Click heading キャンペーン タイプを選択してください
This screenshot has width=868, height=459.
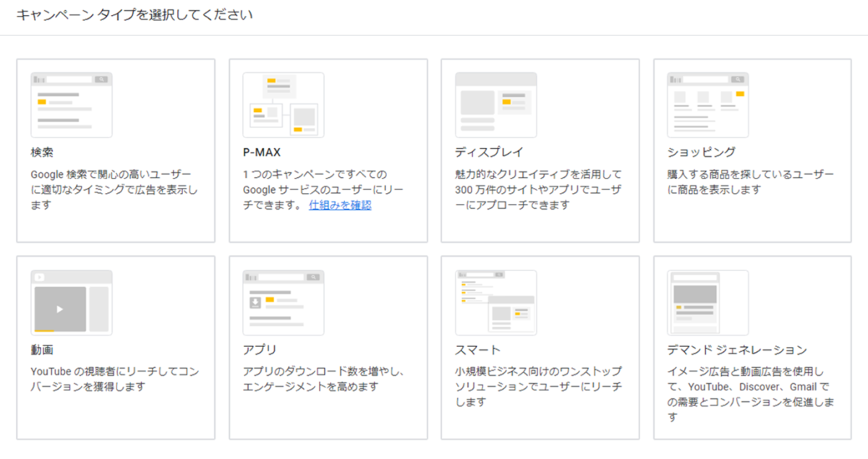(x=135, y=14)
